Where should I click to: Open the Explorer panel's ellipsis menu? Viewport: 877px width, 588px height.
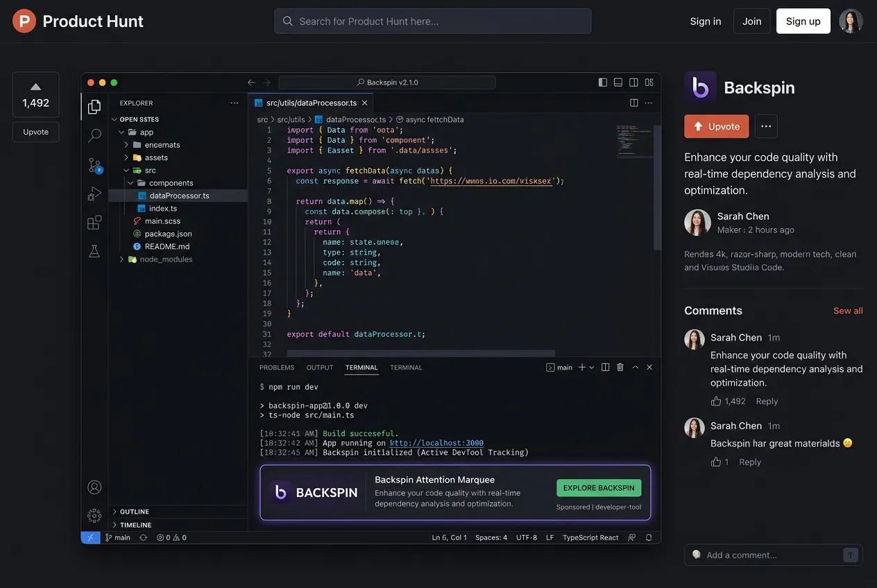coord(235,103)
